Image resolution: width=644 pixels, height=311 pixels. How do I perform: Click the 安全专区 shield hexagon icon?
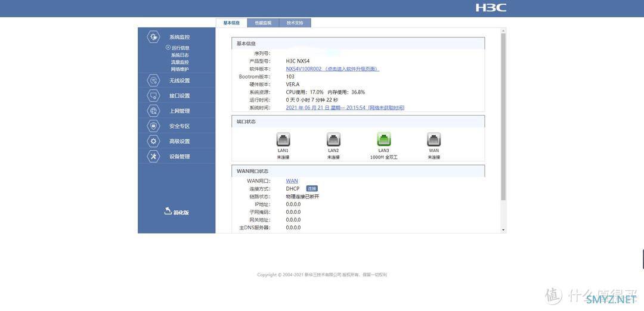point(153,126)
